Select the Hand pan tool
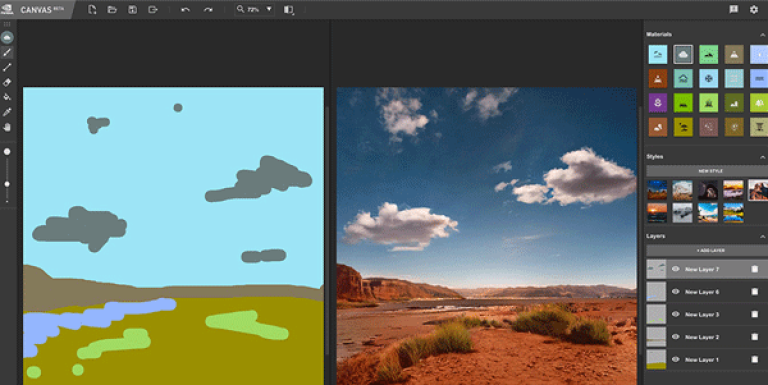Screen dimensions: 768x385 7,127
